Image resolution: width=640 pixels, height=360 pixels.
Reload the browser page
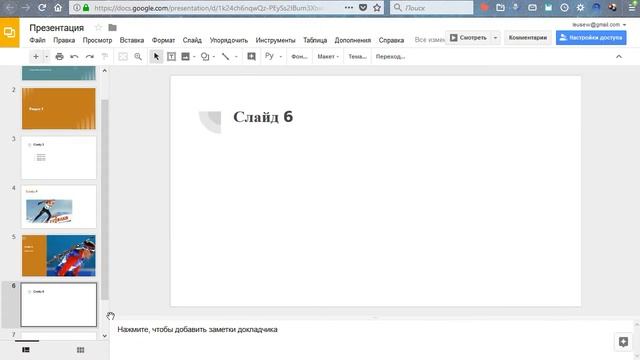42,7
